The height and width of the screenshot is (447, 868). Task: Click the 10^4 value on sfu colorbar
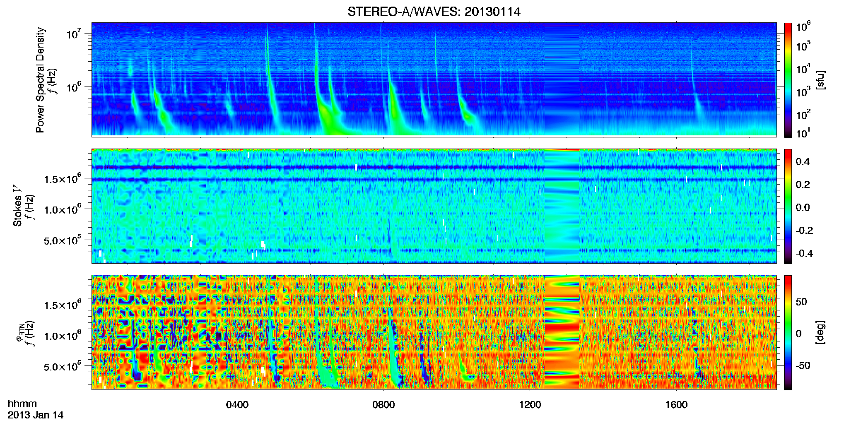point(803,69)
